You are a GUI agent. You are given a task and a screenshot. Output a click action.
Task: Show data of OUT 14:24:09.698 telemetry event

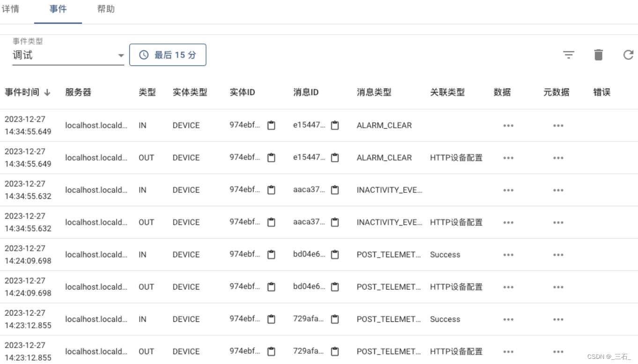tap(508, 287)
